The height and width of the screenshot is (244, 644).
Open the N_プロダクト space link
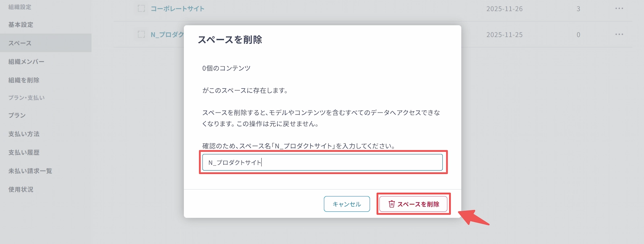click(167, 35)
